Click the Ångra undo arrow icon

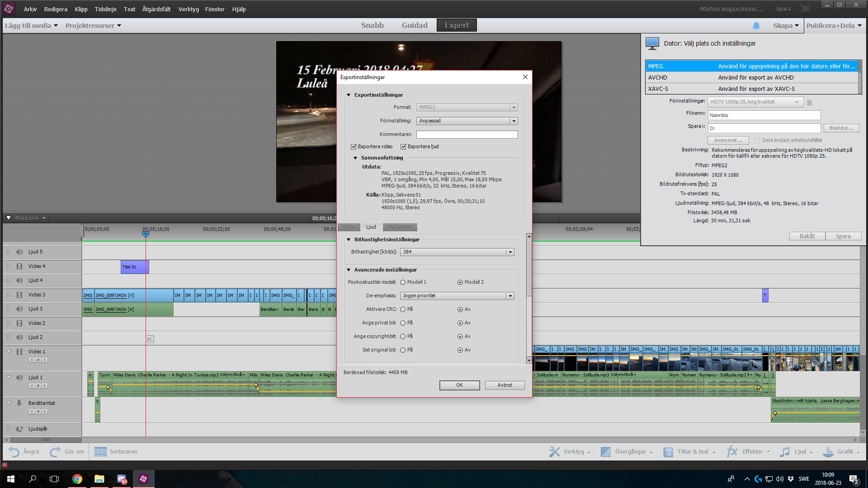point(14,451)
